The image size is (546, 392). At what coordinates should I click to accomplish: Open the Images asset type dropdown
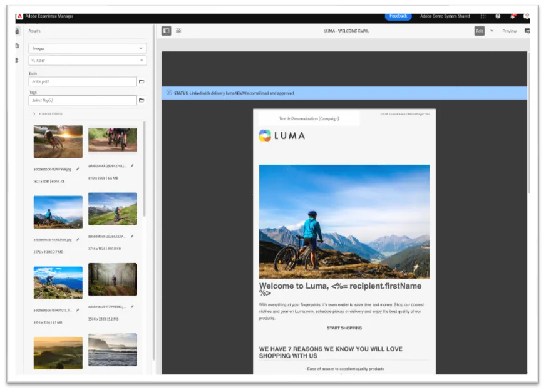click(x=88, y=48)
